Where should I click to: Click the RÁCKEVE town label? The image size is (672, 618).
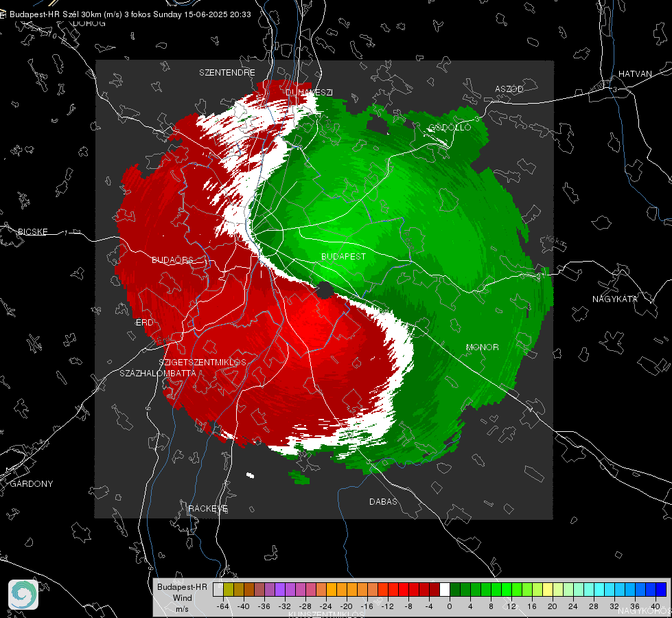click(208, 509)
